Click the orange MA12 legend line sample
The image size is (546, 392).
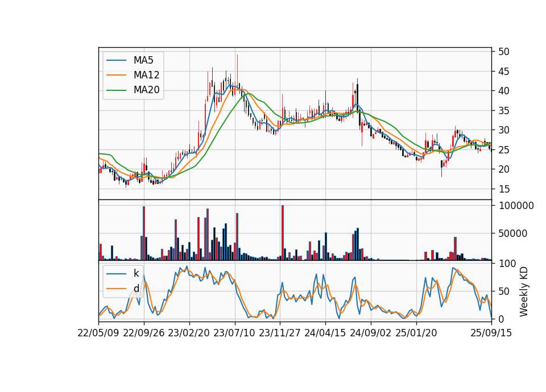click(x=116, y=75)
